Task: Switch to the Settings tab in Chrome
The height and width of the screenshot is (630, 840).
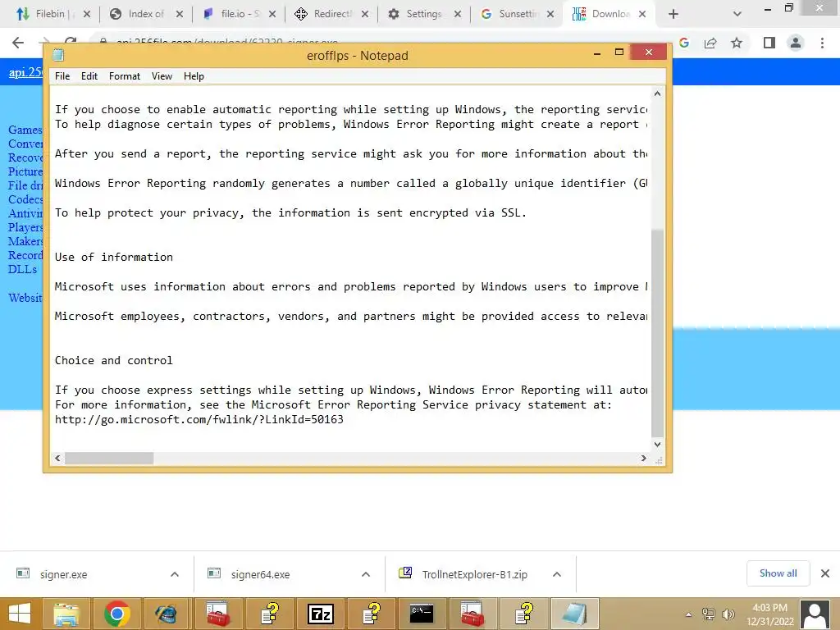Action: (x=423, y=14)
